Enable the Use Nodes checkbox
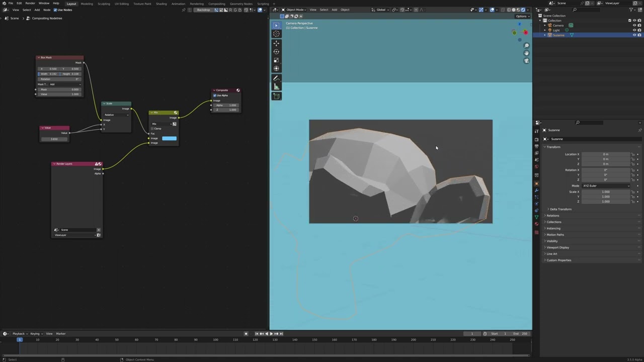This screenshot has width=644, height=362. [55, 10]
